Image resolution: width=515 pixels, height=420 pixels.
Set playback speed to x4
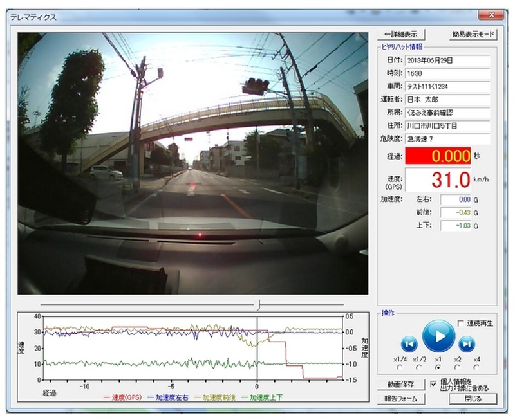(476, 367)
